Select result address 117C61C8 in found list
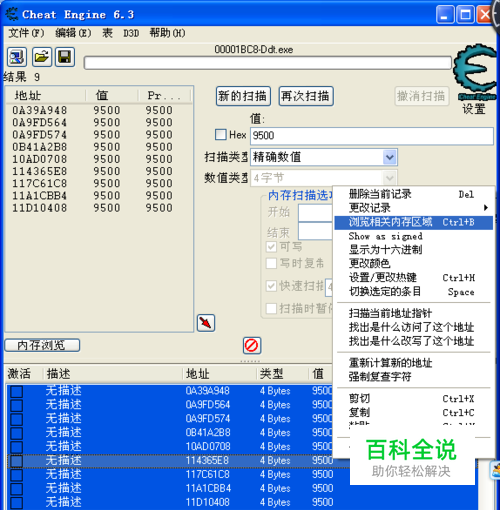This screenshot has height=510, width=500. click(x=40, y=183)
